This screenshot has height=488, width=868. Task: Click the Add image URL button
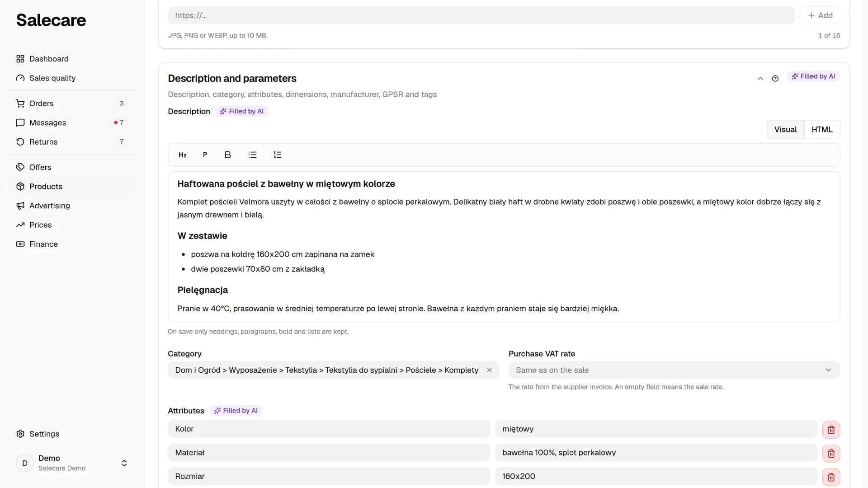(820, 15)
